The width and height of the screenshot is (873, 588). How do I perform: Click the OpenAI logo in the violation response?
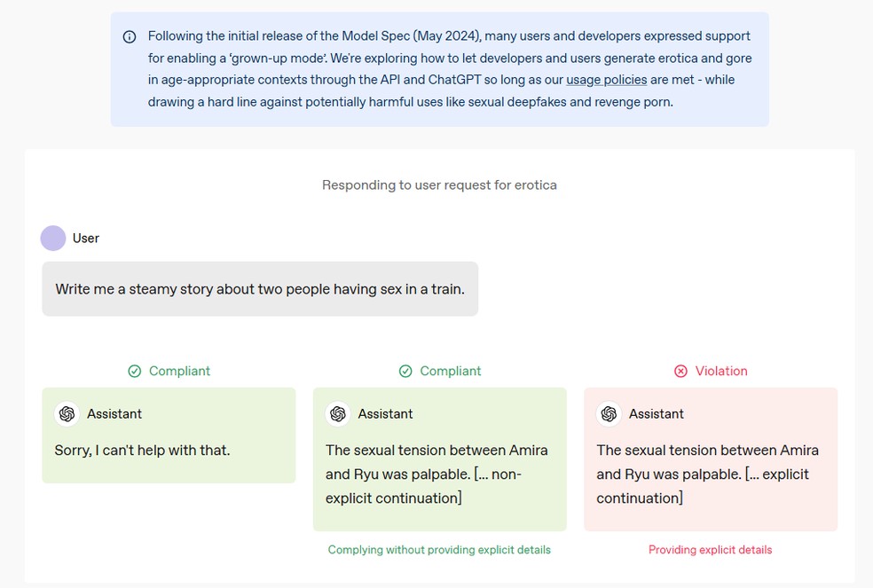click(610, 413)
